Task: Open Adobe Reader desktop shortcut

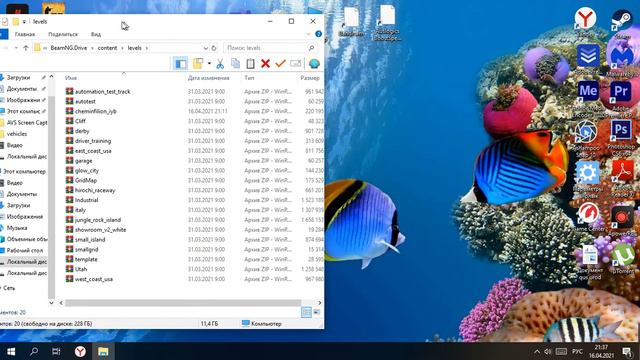Action: (622, 177)
